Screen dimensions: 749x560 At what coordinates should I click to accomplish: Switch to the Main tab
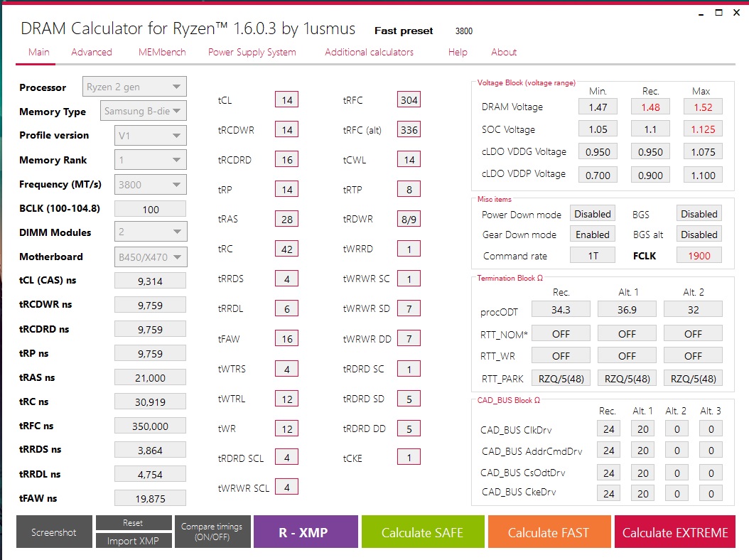pos(38,52)
